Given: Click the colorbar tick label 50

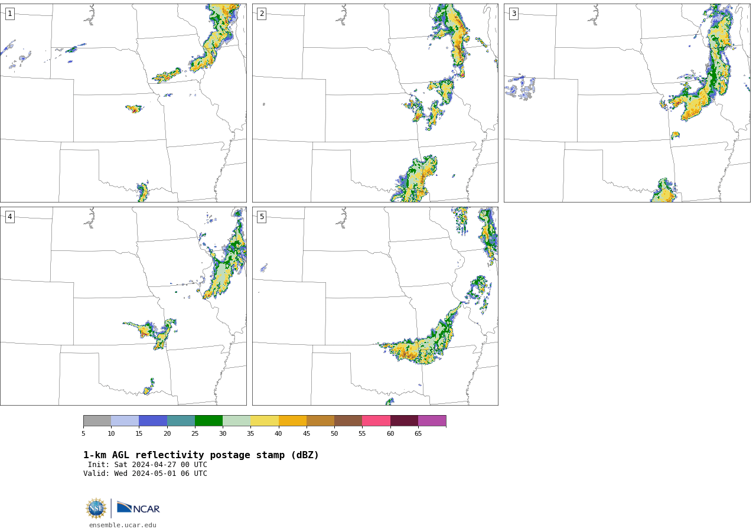Looking at the screenshot, I should click(x=334, y=434).
